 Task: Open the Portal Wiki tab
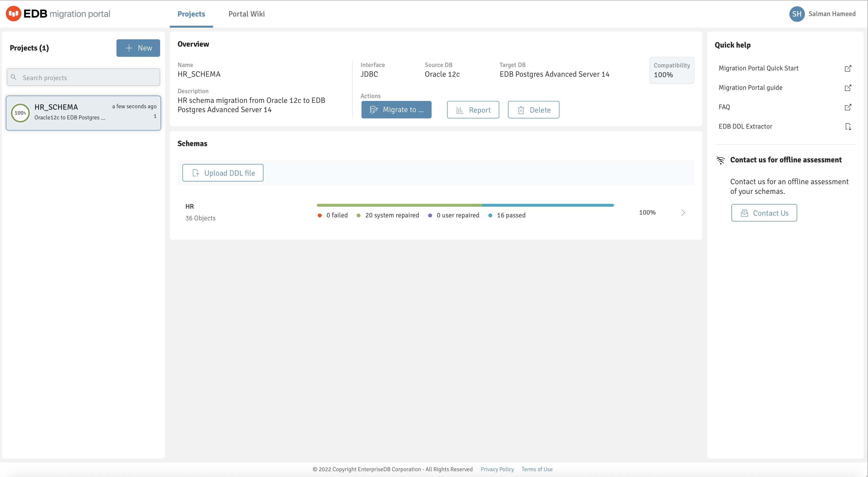(x=246, y=14)
